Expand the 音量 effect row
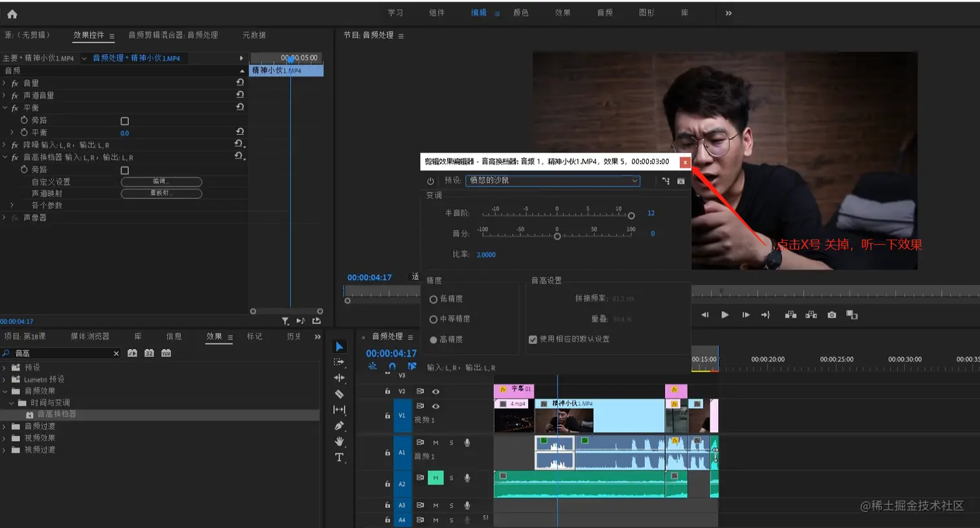980x528 pixels. [x=5, y=83]
